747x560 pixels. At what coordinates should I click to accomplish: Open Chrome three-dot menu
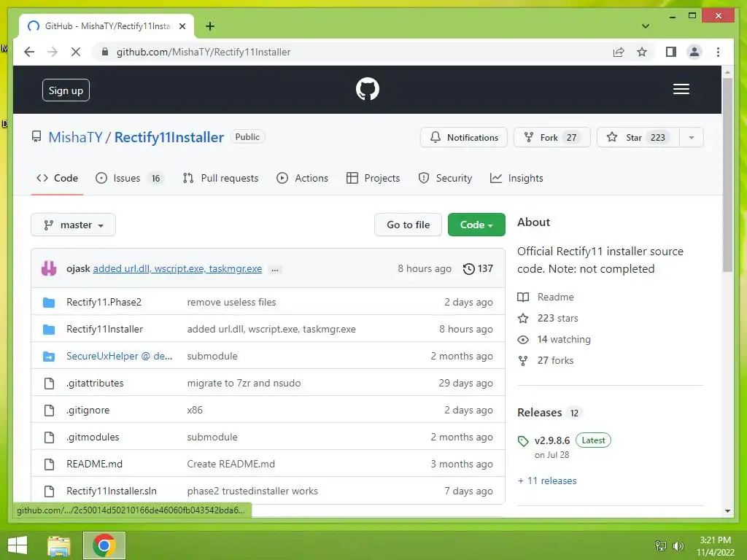[x=718, y=52]
